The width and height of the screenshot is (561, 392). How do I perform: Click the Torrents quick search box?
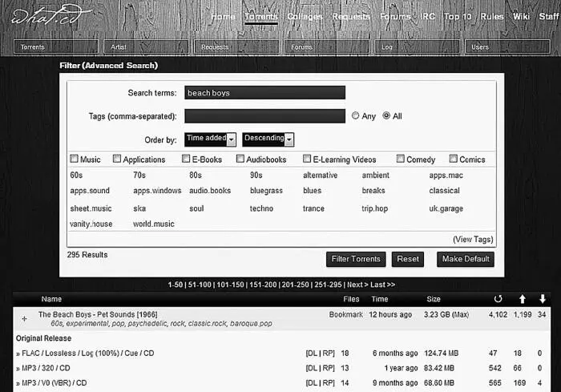(x=56, y=47)
